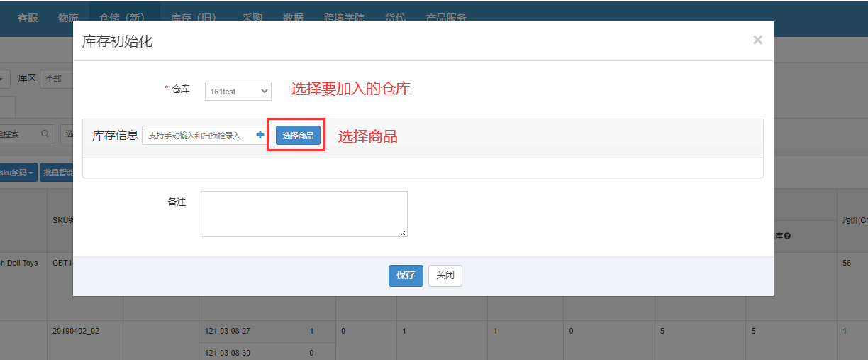Screen dimensions: 868x360
Task: Click the 选择商品 button
Action: [x=298, y=135]
